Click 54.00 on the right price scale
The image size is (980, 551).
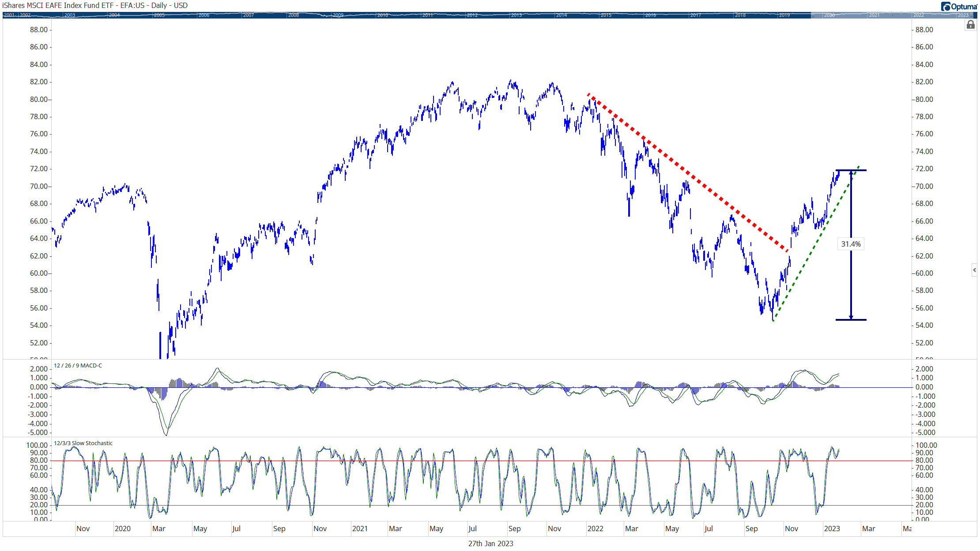[x=924, y=325]
